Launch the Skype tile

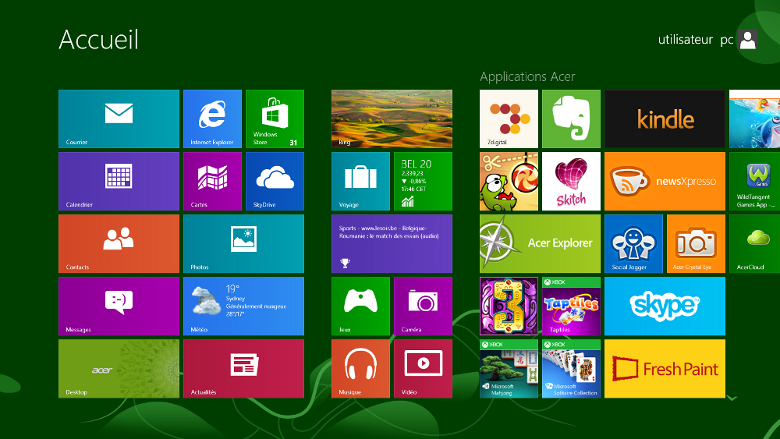point(665,306)
